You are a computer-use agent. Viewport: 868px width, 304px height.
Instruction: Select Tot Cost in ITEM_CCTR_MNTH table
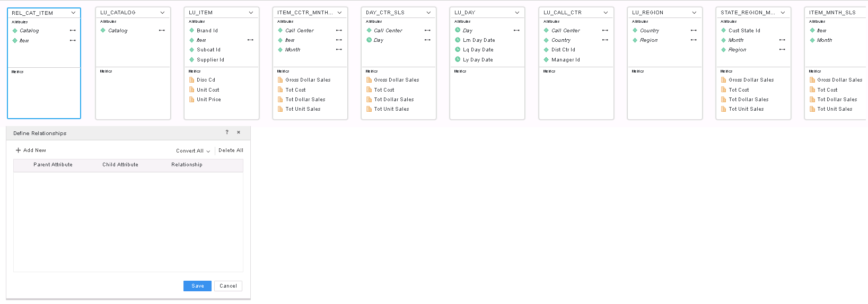coord(295,90)
